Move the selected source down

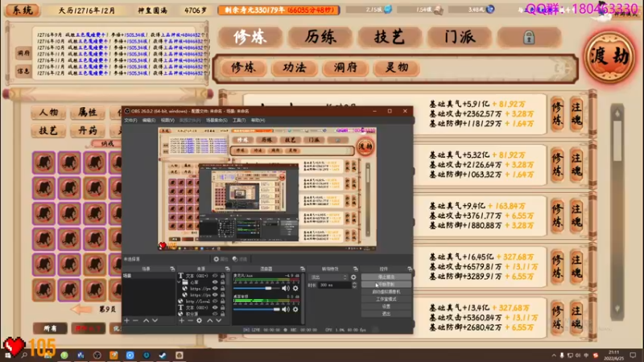(218, 320)
